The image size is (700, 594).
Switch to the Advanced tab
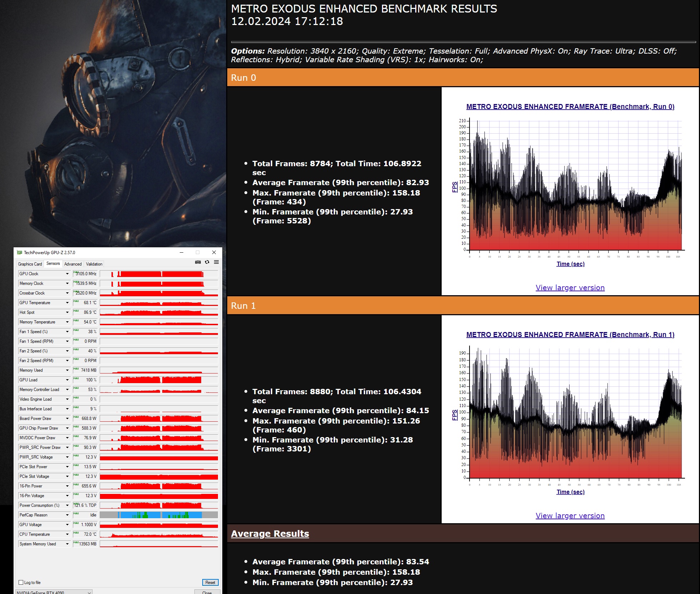click(x=73, y=264)
